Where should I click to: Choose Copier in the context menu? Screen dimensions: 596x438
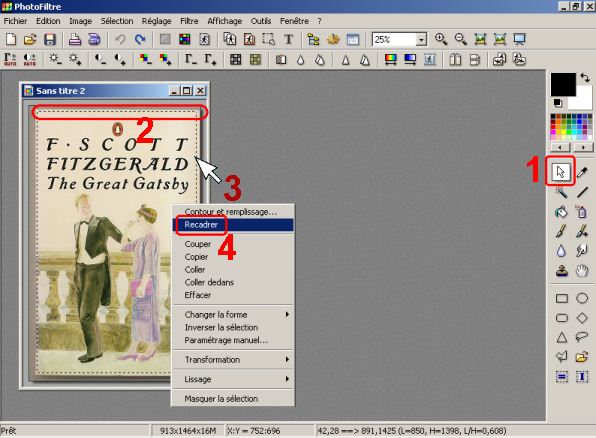[x=233, y=257]
